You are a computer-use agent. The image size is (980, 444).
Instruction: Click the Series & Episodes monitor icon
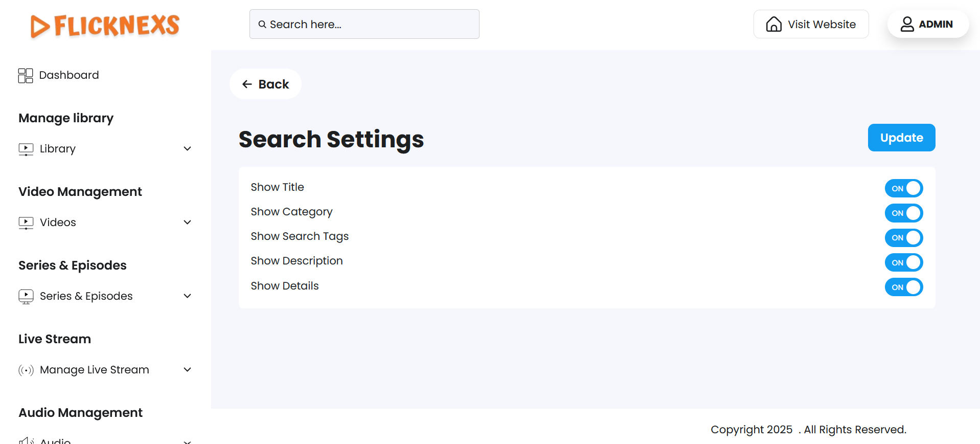[26, 296]
